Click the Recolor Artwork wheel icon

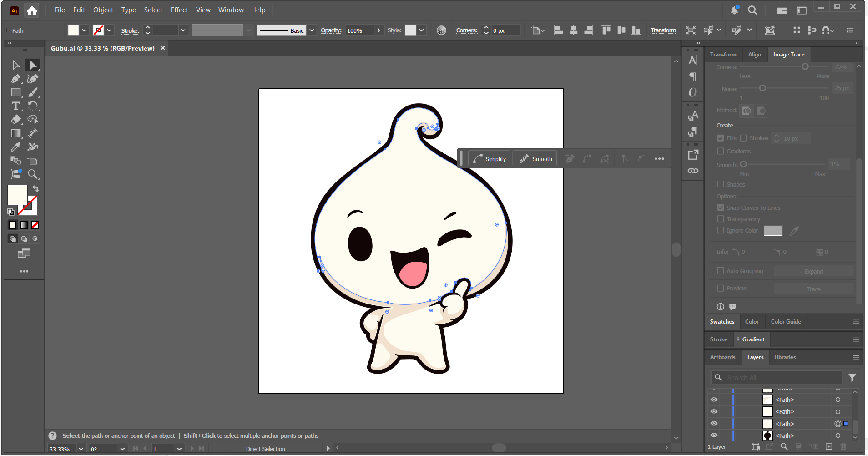coord(441,30)
